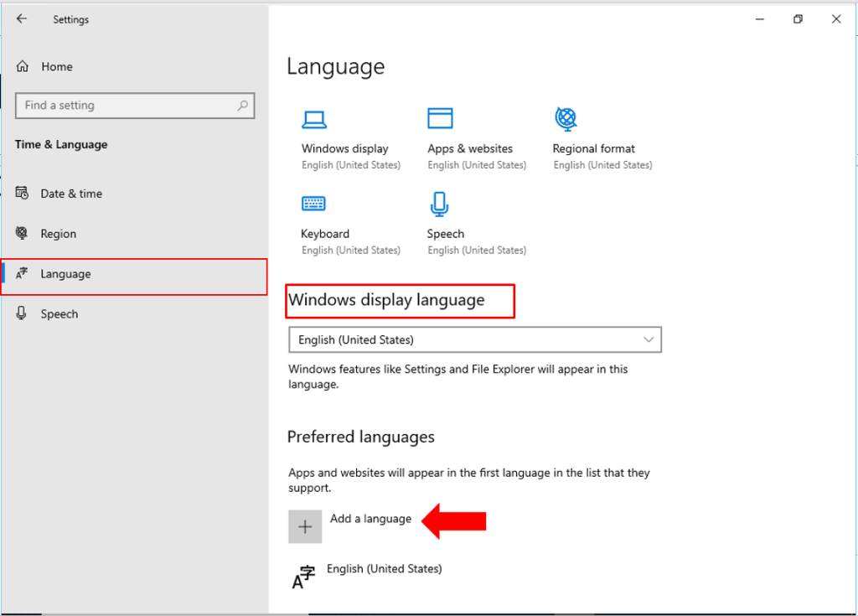Click the Apps & websites window icon
The width and height of the screenshot is (858, 616).
pyautogui.click(x=440, y=118)
